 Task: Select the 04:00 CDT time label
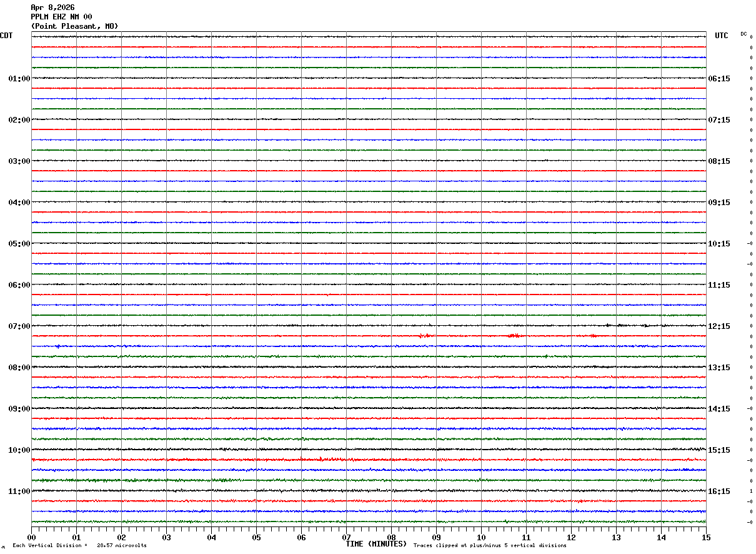19,203
